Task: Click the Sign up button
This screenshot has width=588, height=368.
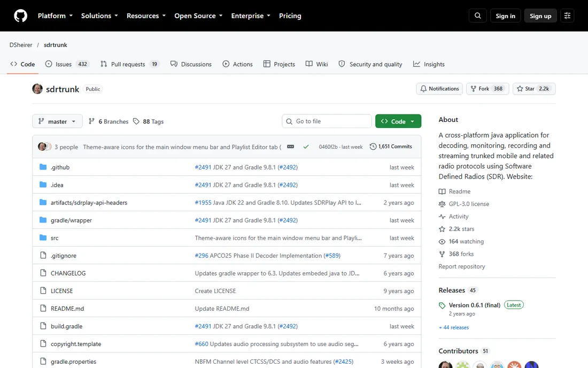Action: coord(540,16)
